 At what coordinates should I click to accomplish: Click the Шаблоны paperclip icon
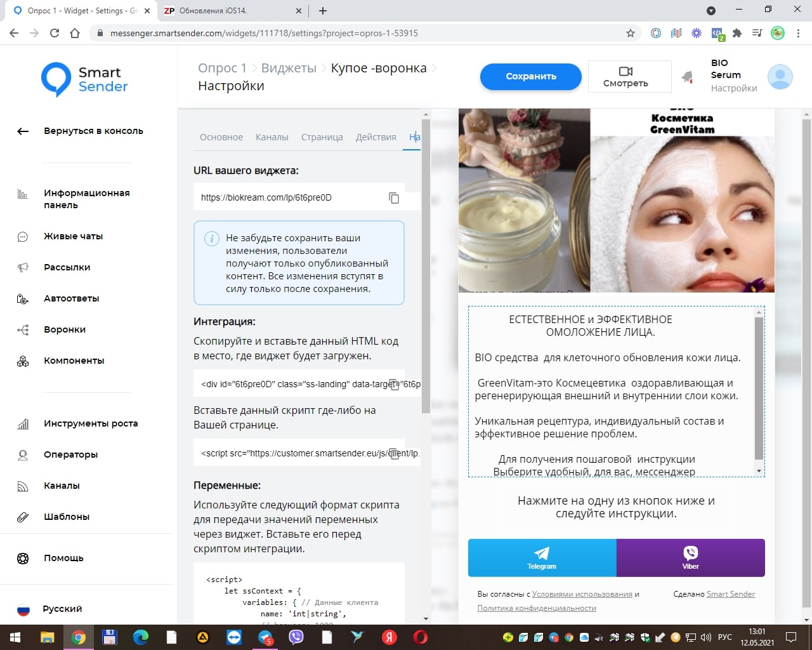[23, 517]
